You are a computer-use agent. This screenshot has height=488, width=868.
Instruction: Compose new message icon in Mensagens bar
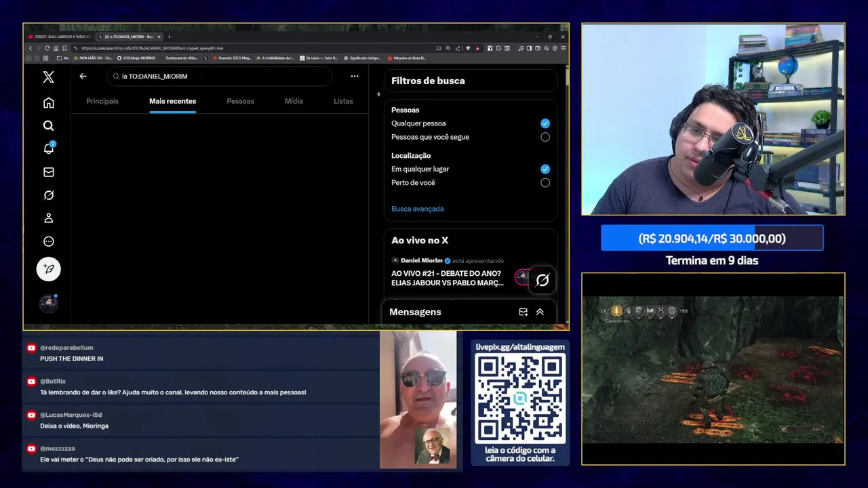pos(523,312)
